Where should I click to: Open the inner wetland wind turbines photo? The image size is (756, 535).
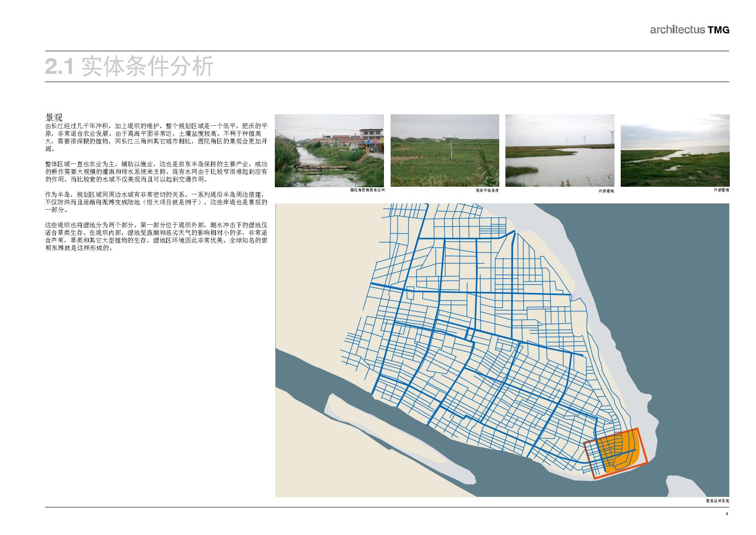[x=560, y=151]
